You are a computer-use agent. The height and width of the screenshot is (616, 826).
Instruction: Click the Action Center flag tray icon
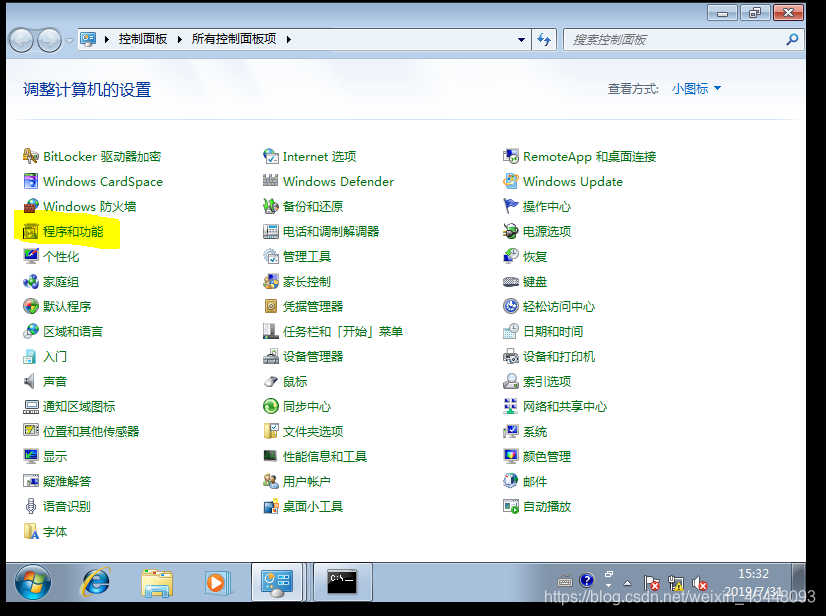pos(652,583)
